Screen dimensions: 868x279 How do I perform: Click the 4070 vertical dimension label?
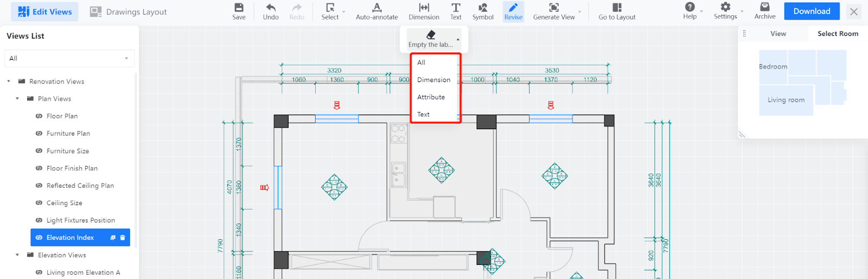pyautogui.click(x=229, y=187)
